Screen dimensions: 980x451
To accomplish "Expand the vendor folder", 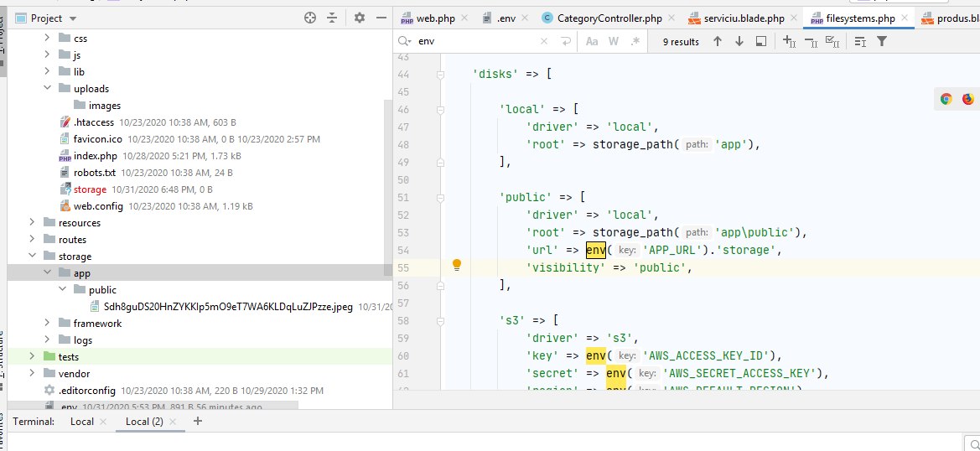I will pyautogui.click(x=32, y=374).
